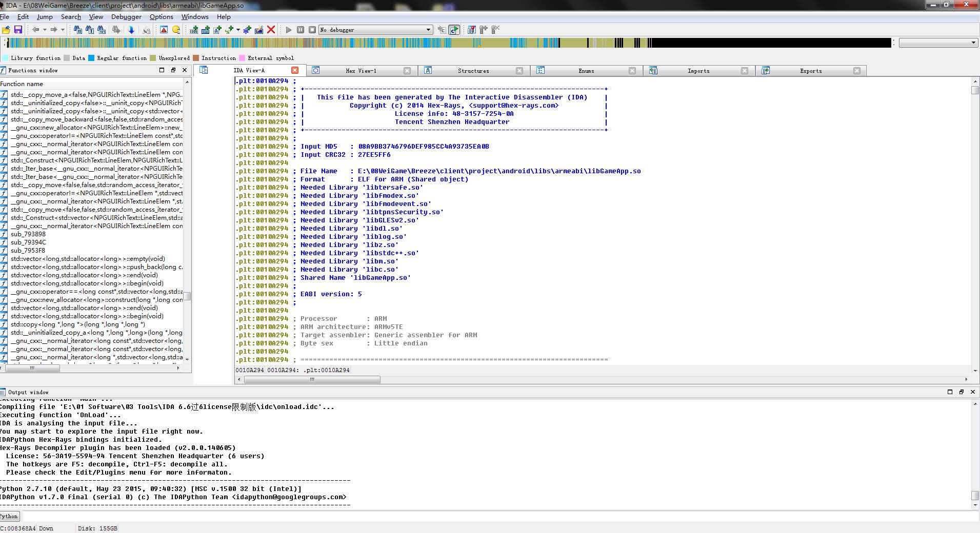980x533 pixels.
Task: Click the blue asterisk toolbar icon
Action: (x=247, y=30)
